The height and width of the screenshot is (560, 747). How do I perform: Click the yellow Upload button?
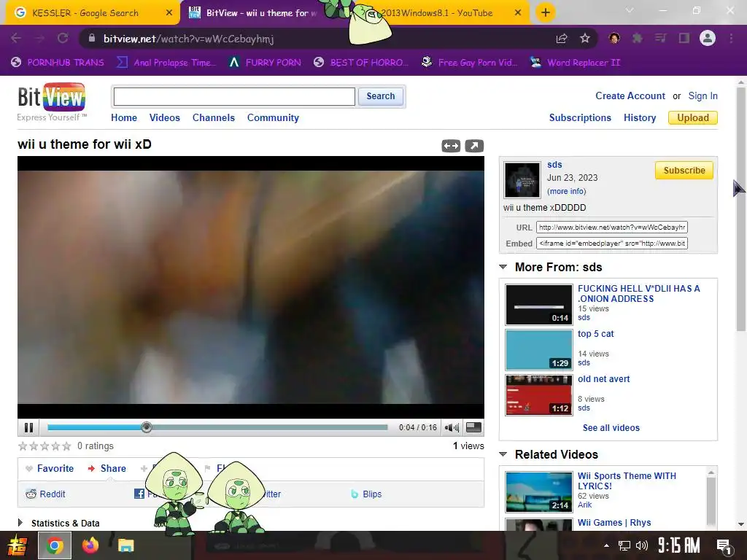(693, 117)
